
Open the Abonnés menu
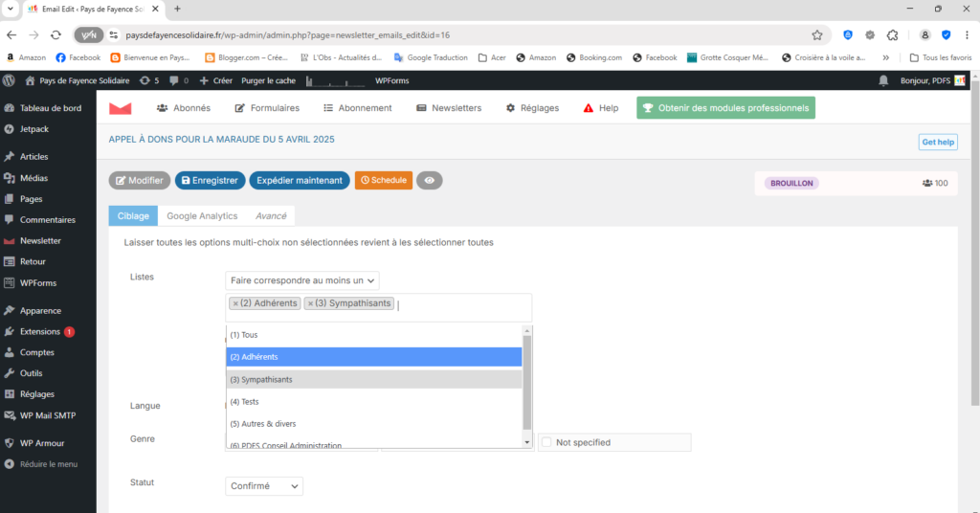[184, 108]
